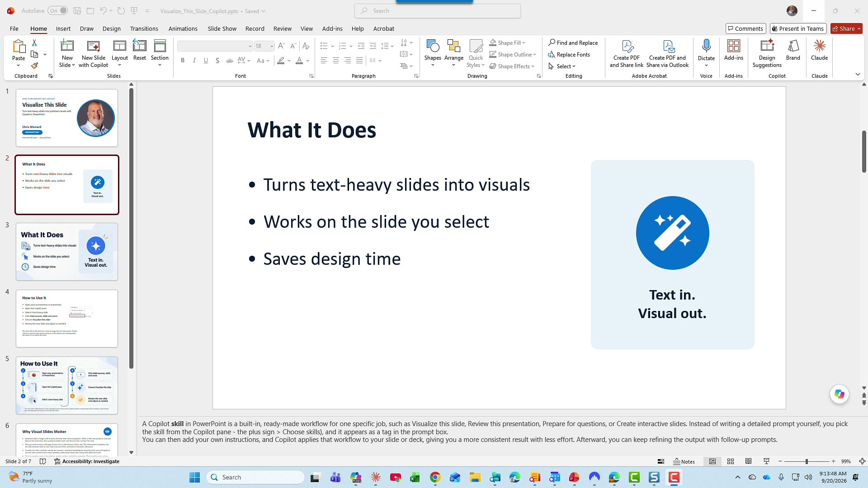Open the font size dropdown
The width and height of the screenshot is (868, 488).
[271, 46]
